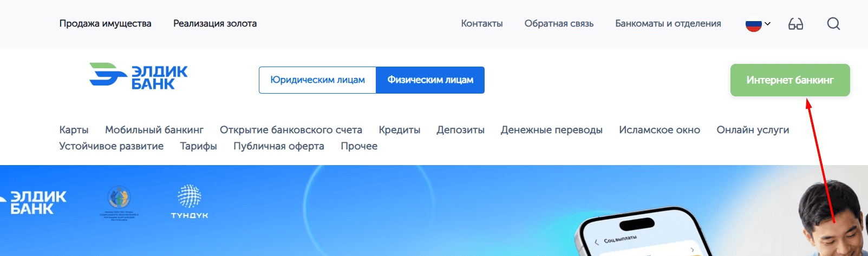Open the site search magnifier icon
Screen dimensions: 868x256
(833, 24)
